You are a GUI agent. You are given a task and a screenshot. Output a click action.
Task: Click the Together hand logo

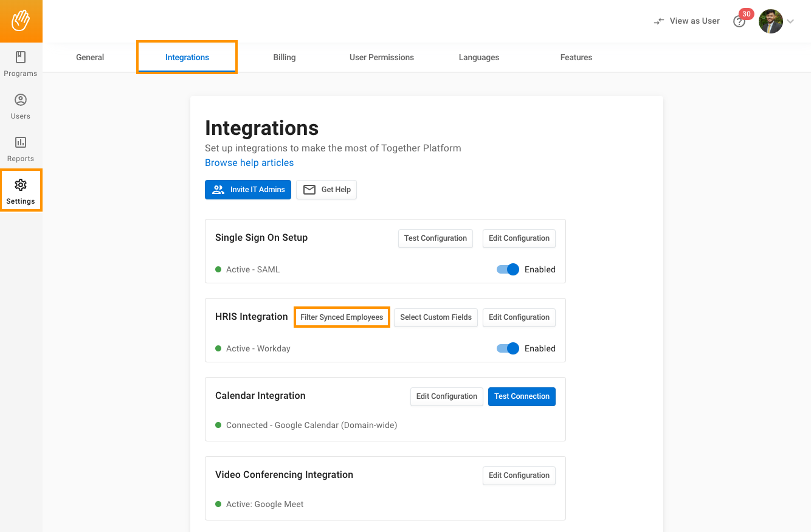21,21
